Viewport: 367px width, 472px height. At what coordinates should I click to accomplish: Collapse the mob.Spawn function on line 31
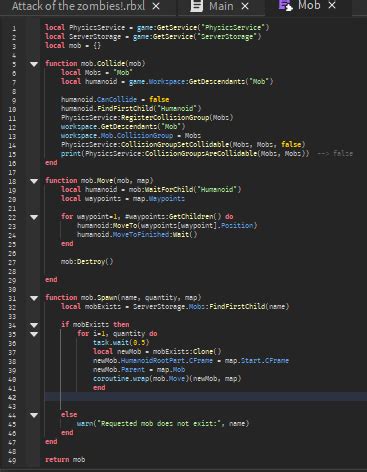pyautogui.click(x=34, y=298)
